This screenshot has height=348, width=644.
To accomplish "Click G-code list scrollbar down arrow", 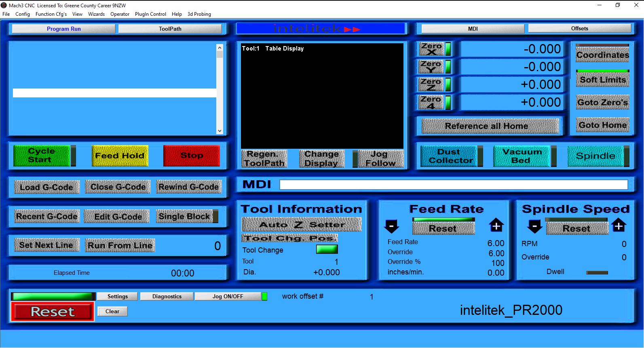I will coord(220,131).
